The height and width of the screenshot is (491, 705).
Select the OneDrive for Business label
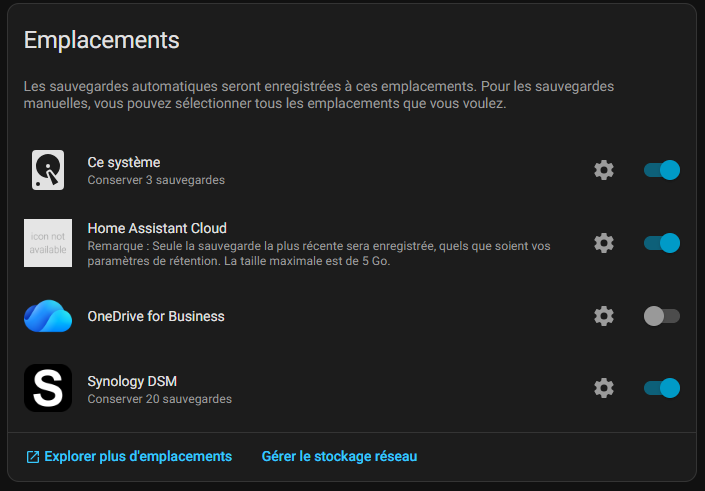coord(156,316)
